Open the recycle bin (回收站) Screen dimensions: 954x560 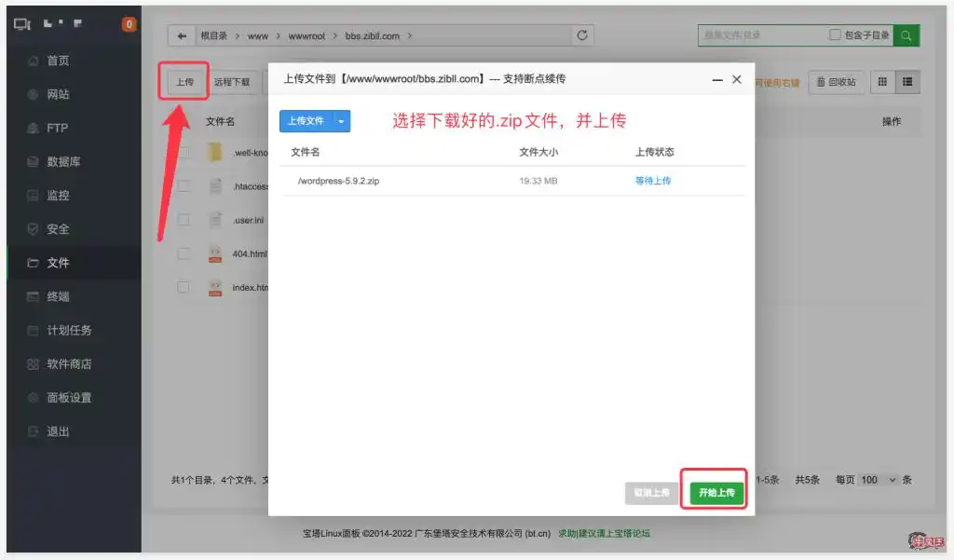click(836, 82)
